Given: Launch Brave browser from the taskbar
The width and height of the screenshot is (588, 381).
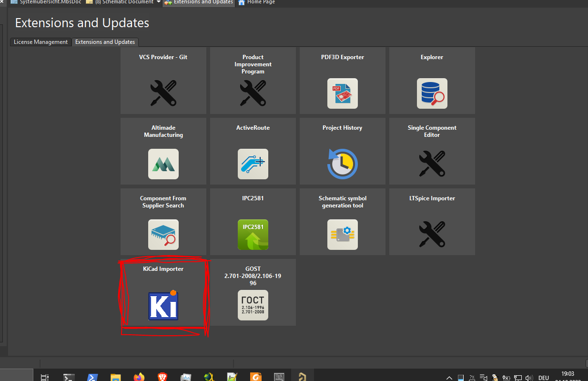Looking at the screenshot, I should pyautogui.click(x=162, y=377).
